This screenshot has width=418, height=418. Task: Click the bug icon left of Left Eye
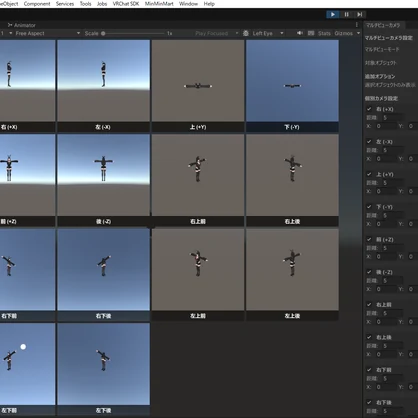(246, 33)
